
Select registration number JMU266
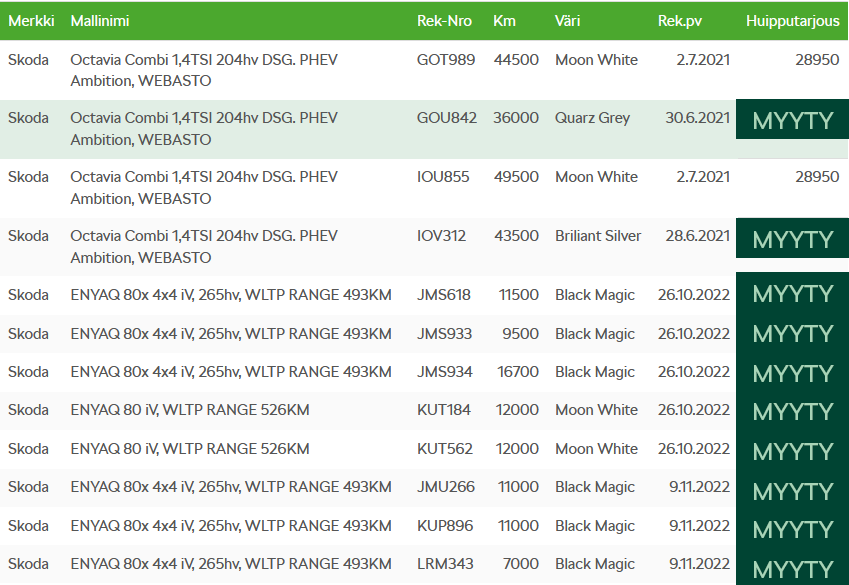pyautogui.click(x=446, y=487)
